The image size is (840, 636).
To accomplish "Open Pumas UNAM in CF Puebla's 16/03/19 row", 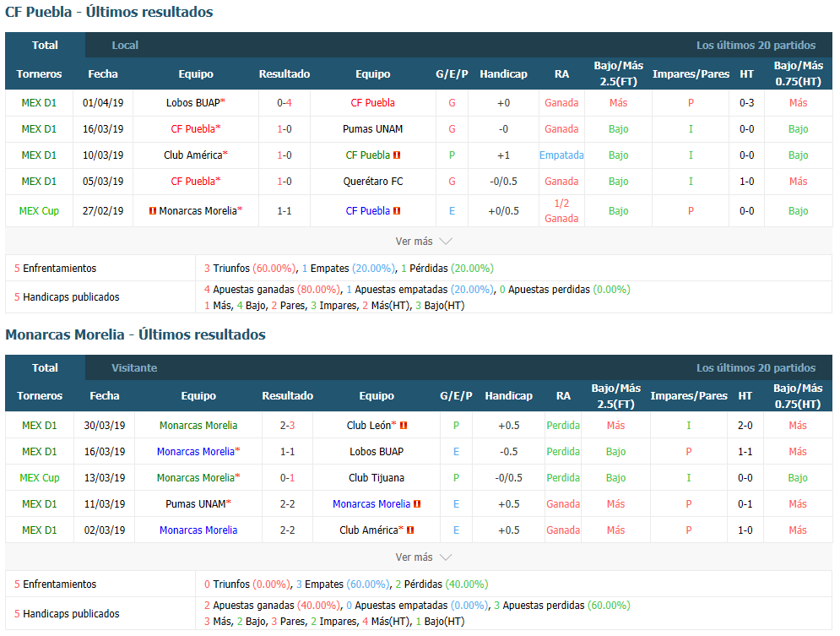I will coord(373,129).
